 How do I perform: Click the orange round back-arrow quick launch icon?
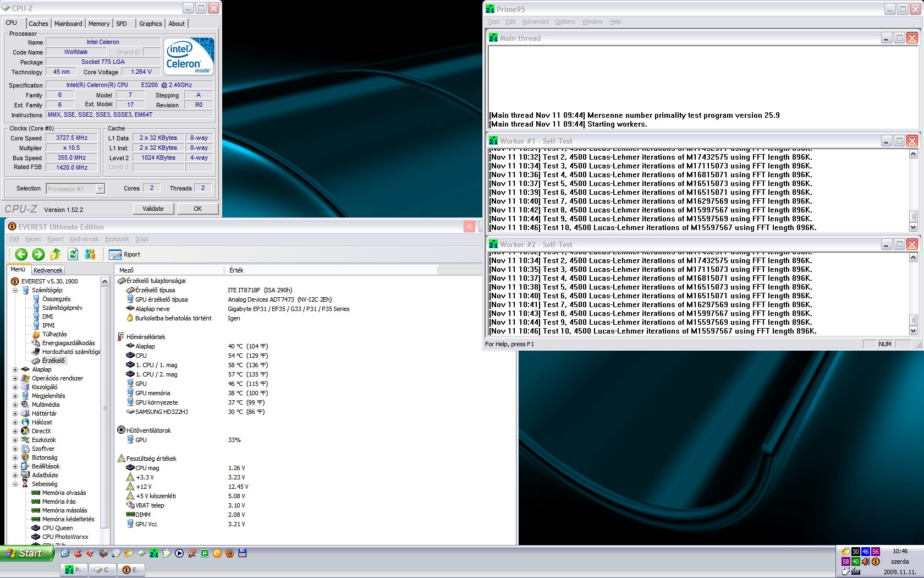tap(217, 553)
